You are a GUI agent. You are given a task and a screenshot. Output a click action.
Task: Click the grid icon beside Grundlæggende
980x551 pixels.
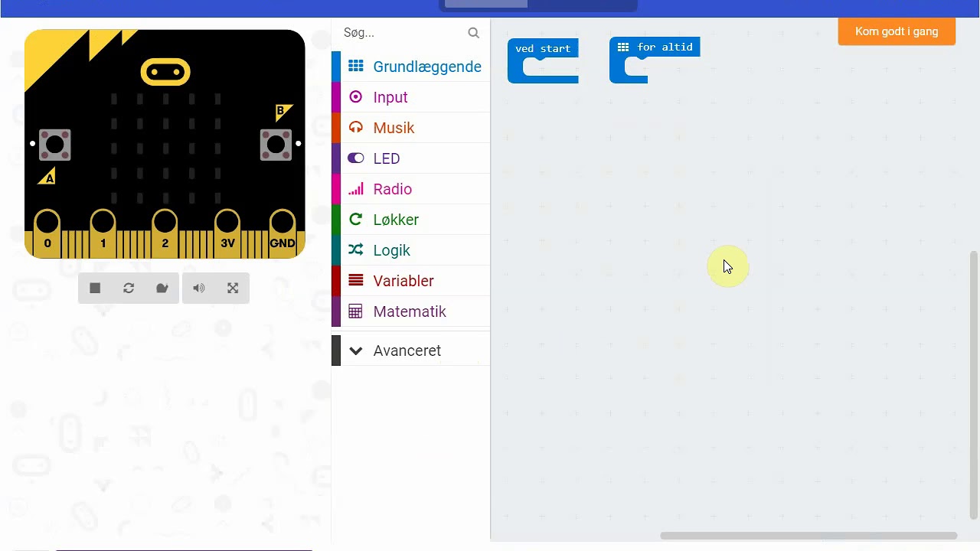[355, 66]
